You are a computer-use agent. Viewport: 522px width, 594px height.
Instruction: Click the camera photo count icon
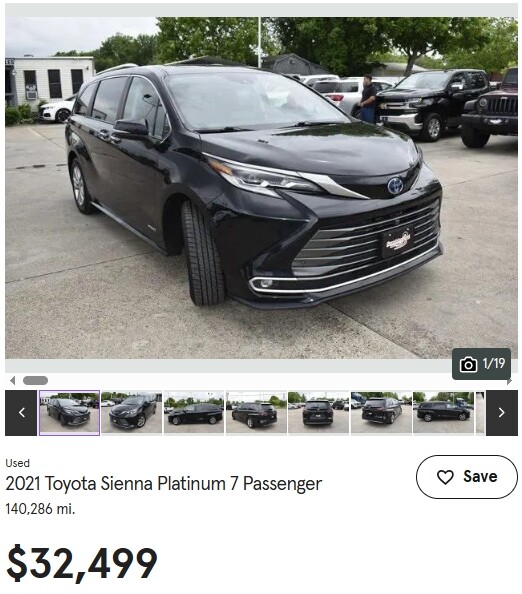tap(468, 364)
